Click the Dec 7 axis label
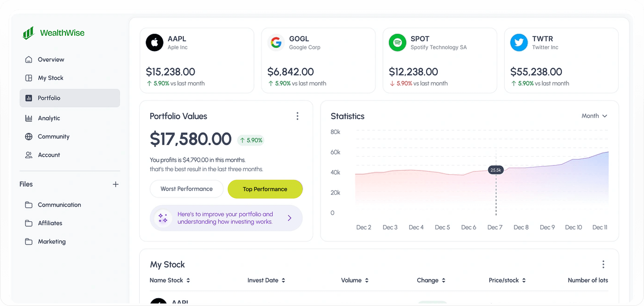The height and width of the screenshot is (306, 644). pos(495,227)
